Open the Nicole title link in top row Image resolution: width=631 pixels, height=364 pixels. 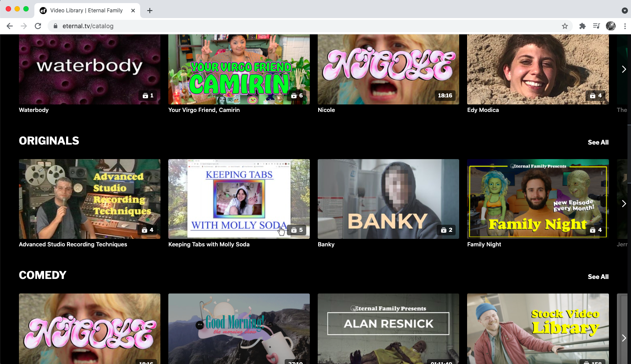click(326, 110)
